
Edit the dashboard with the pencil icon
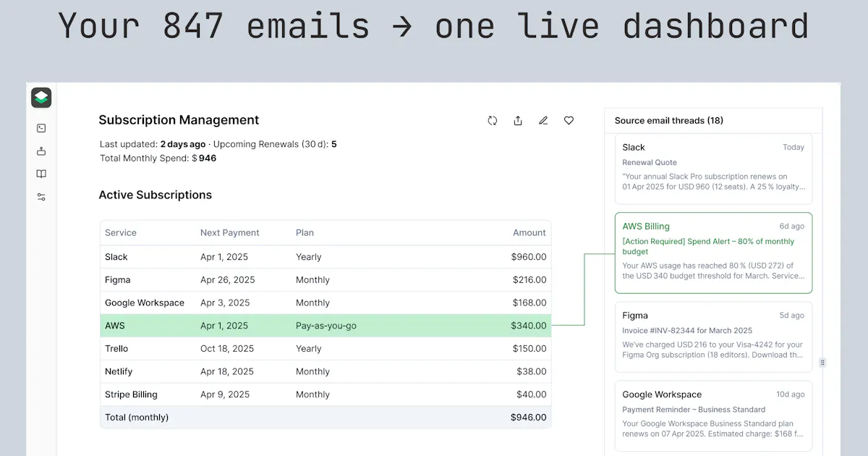(x=543, y=121)
